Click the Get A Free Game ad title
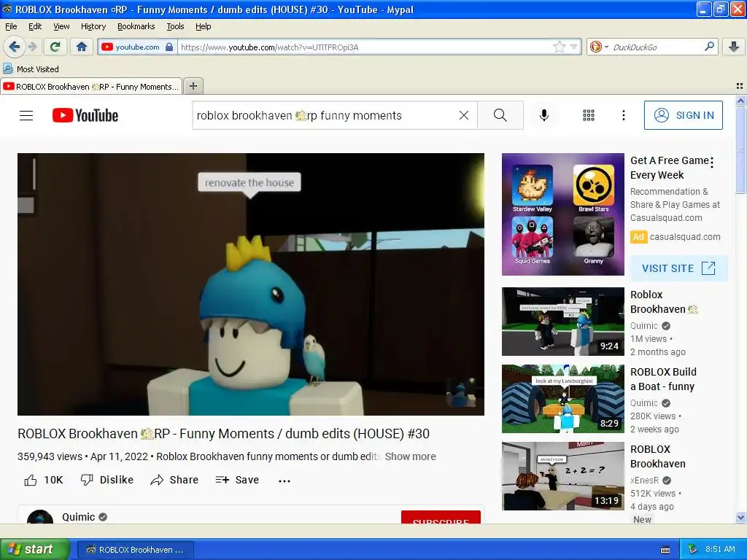Viewport: 747px width, 560px height. click(x=670, y=168)
